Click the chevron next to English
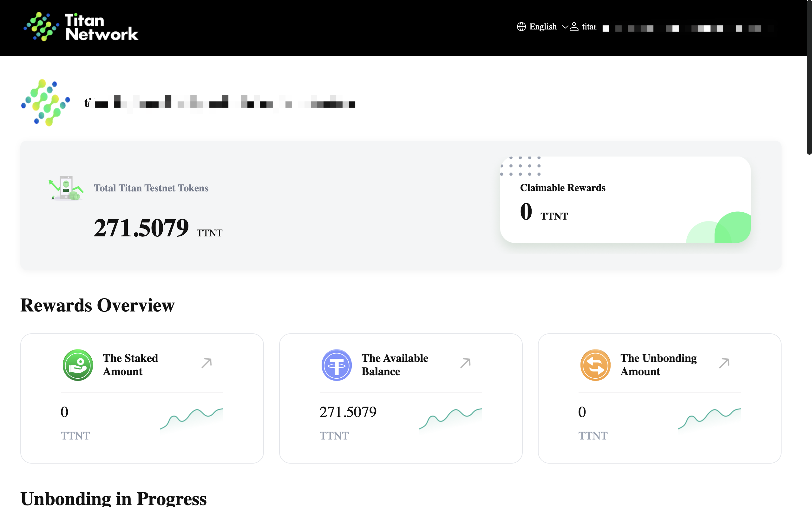Viewport: 812px width, 507px height. [x=565, y=27]
